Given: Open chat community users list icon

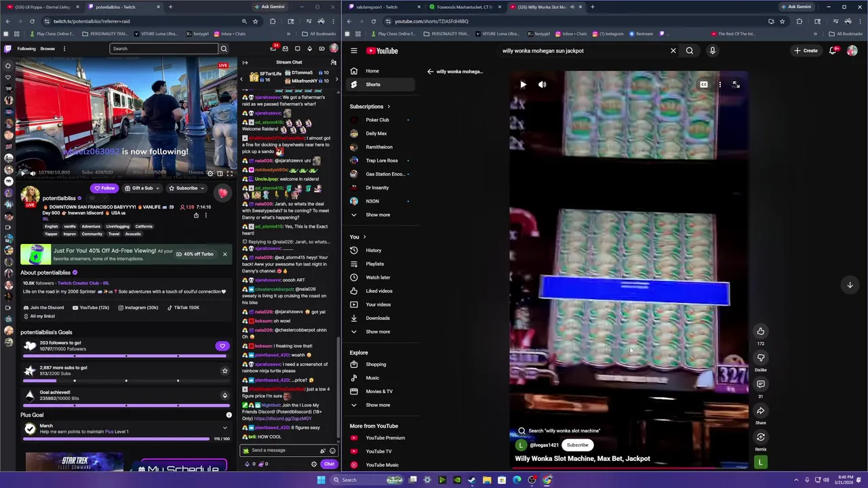Looking at the screenshot, I should tap(333, 62).
